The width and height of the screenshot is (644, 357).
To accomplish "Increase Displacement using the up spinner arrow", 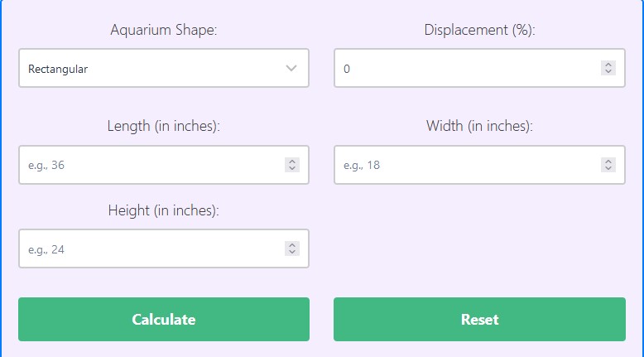I will coord(608,65).
